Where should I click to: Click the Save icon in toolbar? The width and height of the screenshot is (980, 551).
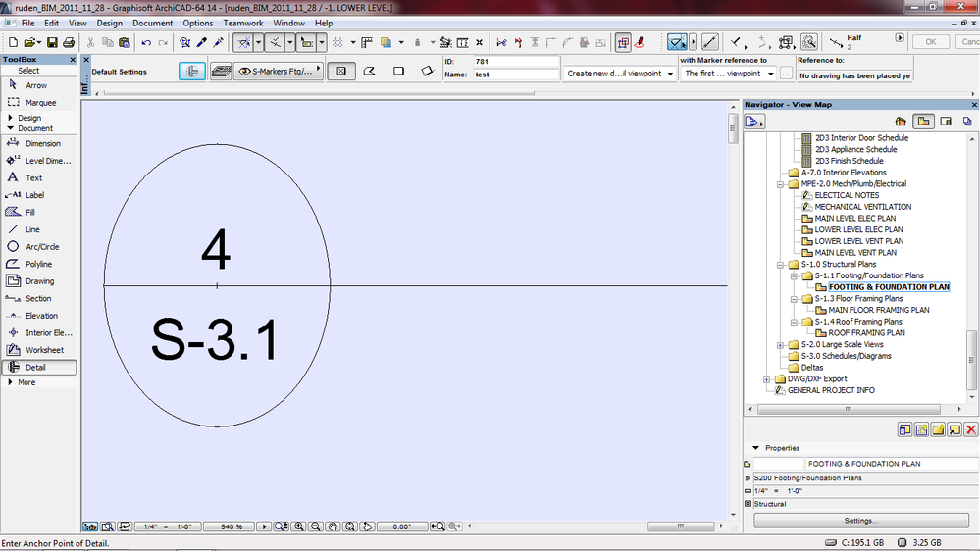(52, 43)
